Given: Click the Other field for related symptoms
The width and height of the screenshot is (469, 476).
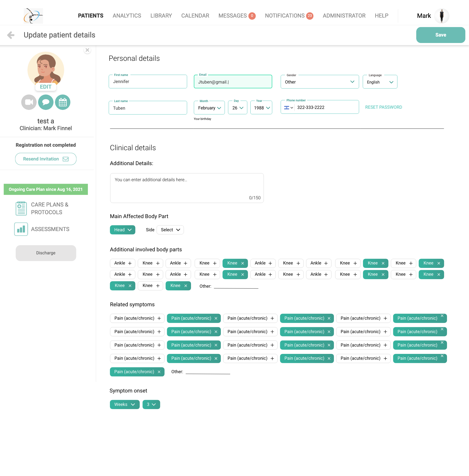Looking at the screenshot, I should [208, 371].
